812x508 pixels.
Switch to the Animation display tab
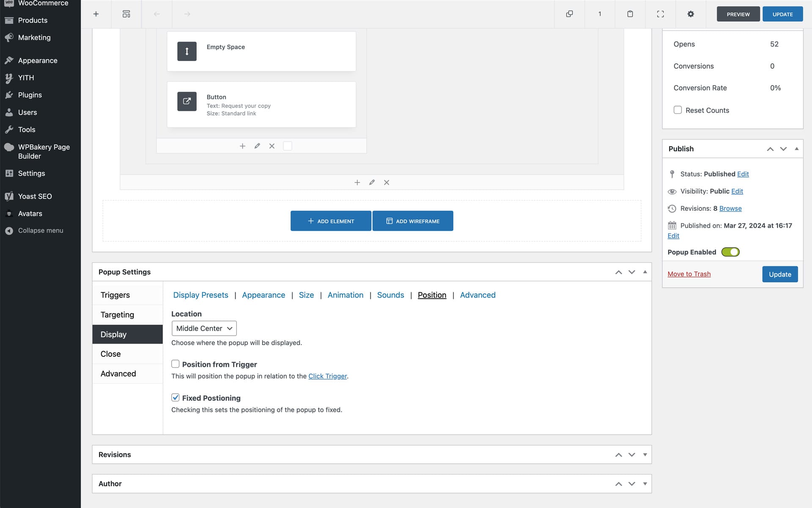pyautogui.click(x=345, y=295)
